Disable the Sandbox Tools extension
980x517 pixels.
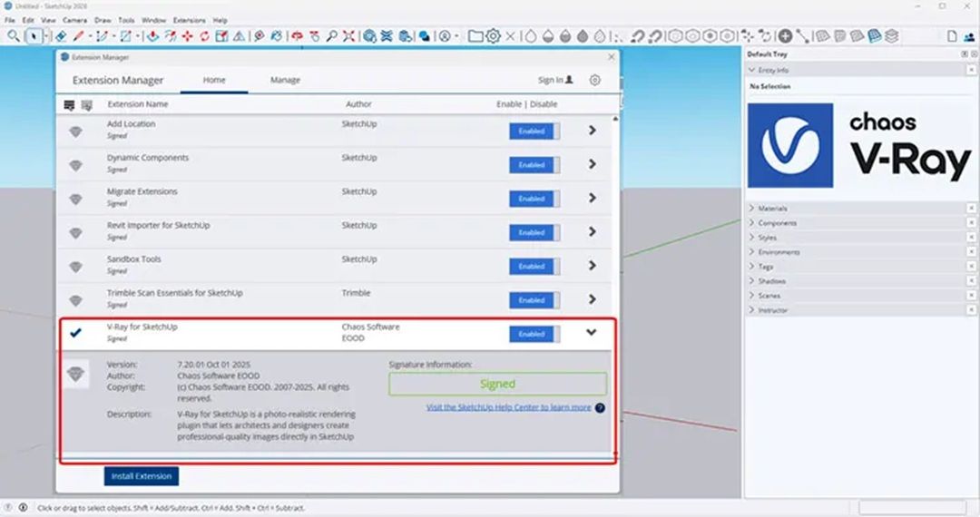(534, 266)
